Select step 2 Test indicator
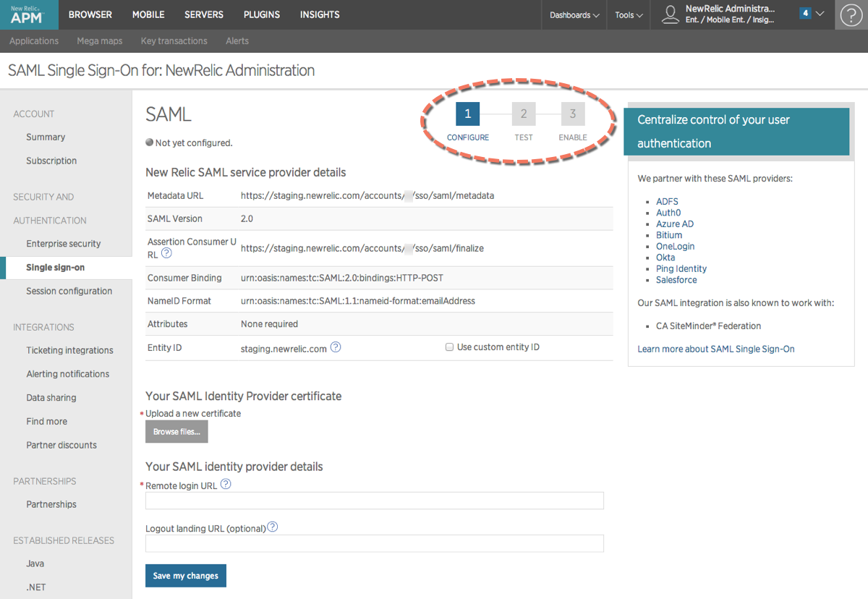Screen dimensions: 868x599 (524, 114)
